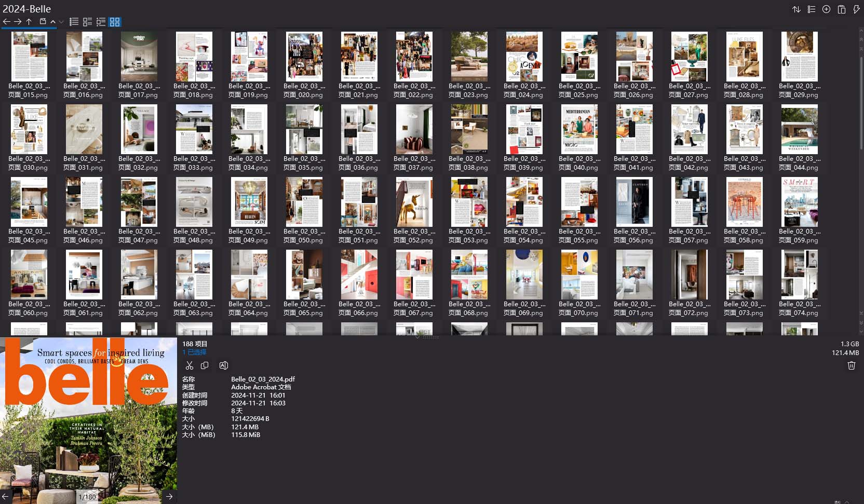Screen dimensions: 864x504
Task: Click the up chevron beside the folder icon
Action: [53, 22]
